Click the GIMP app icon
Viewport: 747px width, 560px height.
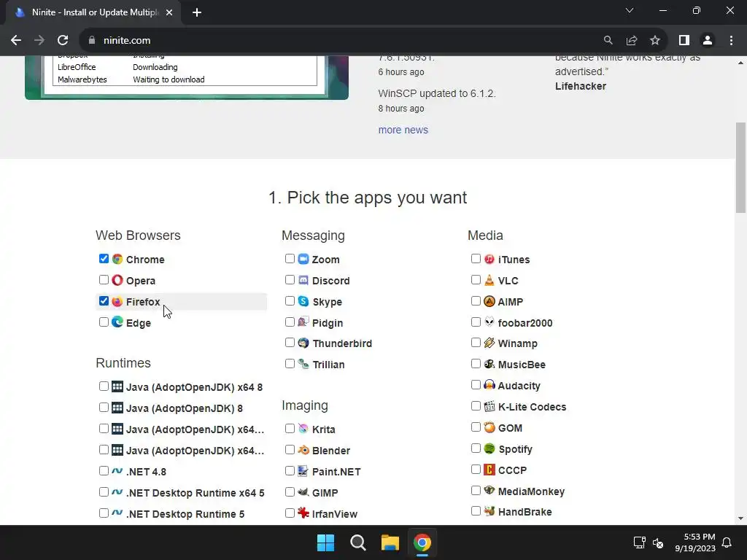click(303, 492)
